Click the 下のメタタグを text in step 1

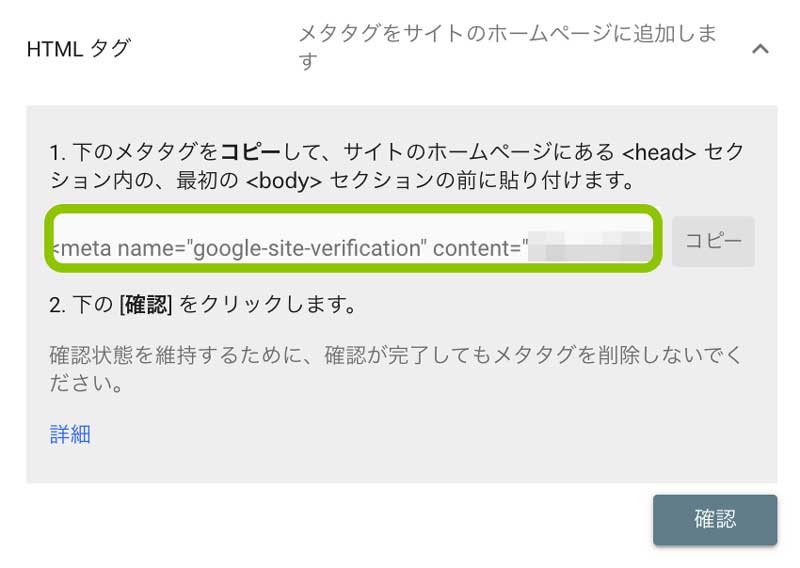(145, 152)
